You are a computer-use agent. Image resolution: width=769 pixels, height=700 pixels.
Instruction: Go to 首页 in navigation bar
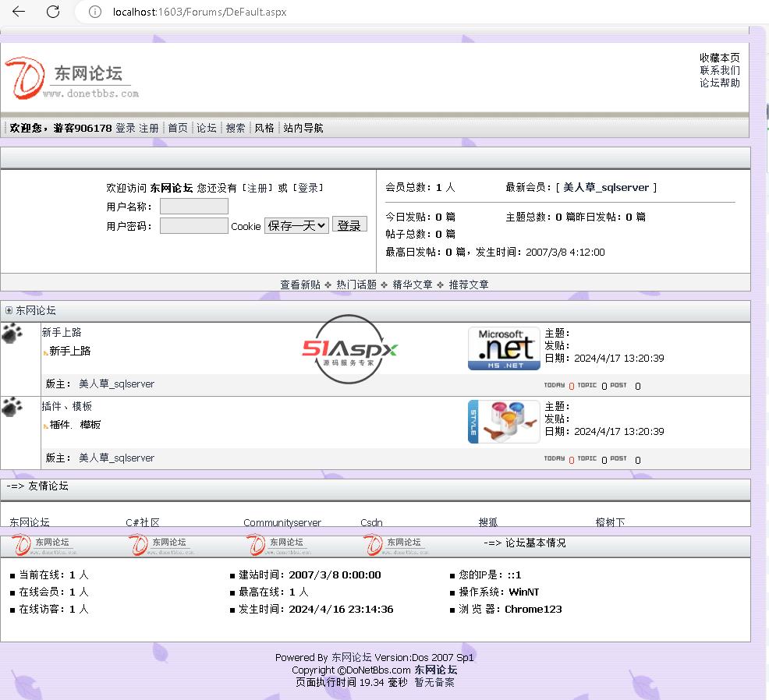point(178,128)
